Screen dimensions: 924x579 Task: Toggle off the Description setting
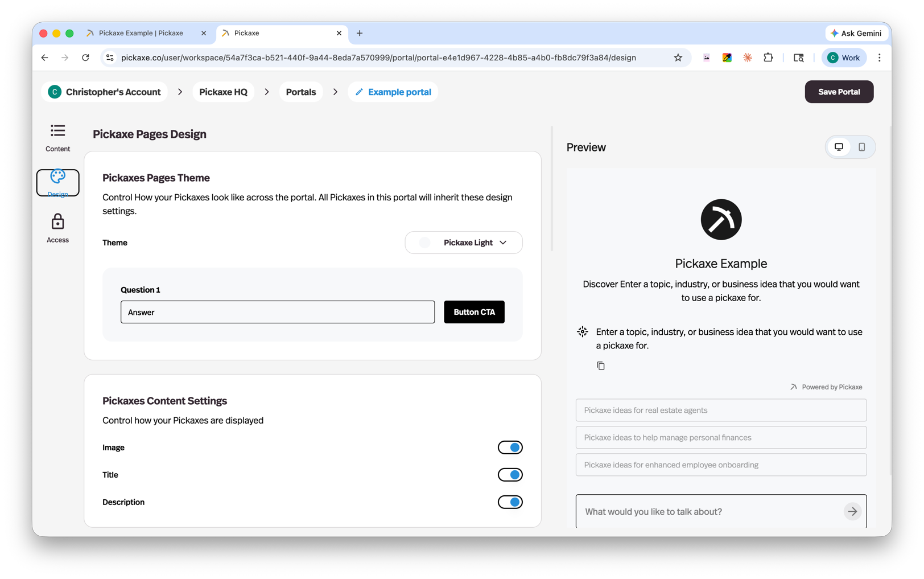(510, 502)
